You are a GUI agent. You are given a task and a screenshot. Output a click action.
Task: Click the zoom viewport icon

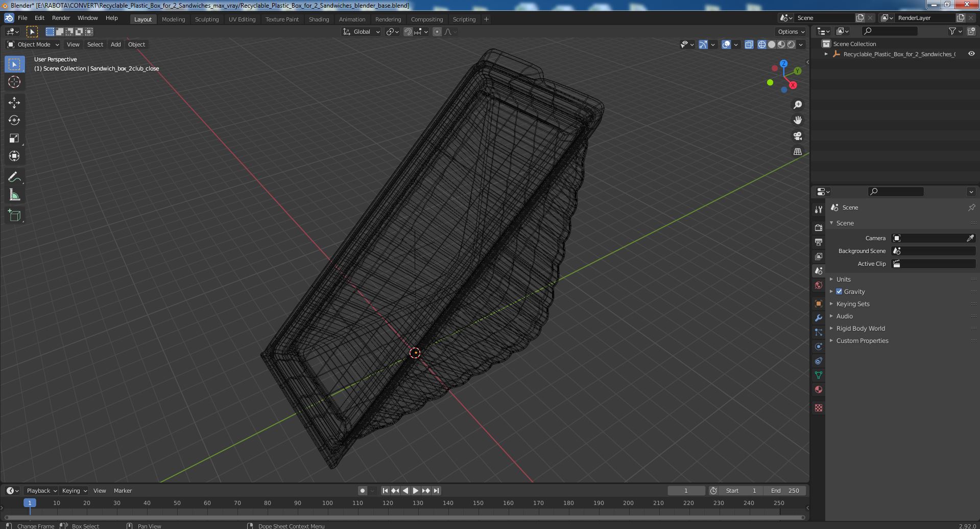click(x=797, y=105)
